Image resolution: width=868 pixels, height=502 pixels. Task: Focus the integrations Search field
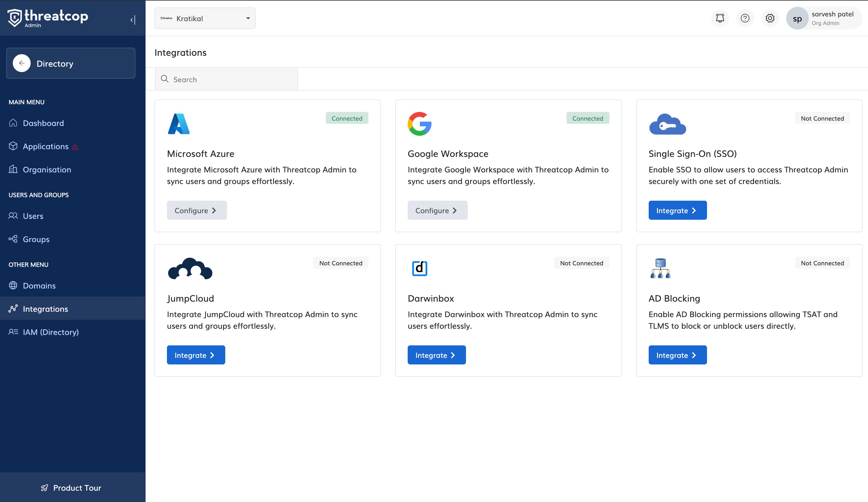226,79
